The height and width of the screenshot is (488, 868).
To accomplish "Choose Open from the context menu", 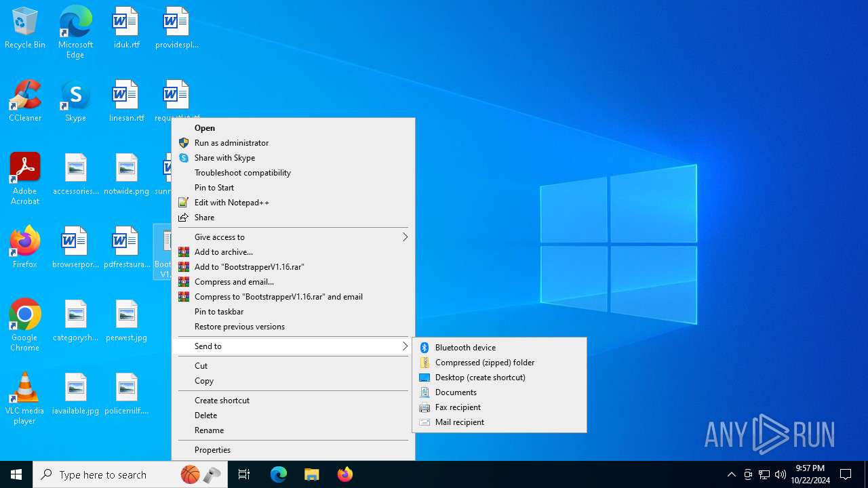I will click(293, 128).
